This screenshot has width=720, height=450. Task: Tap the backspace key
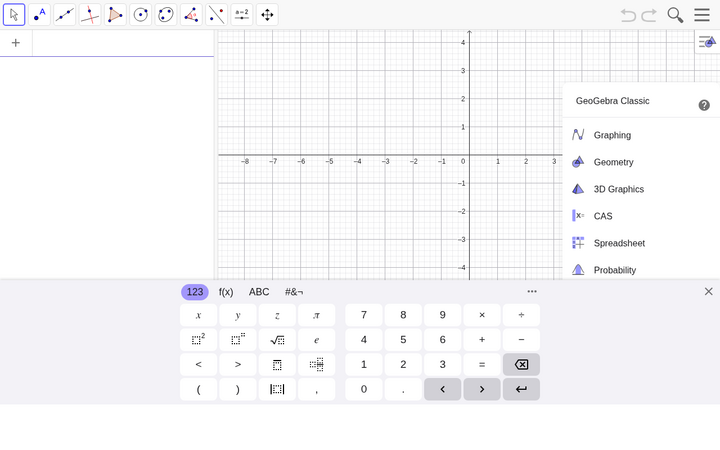pos(521,365)
